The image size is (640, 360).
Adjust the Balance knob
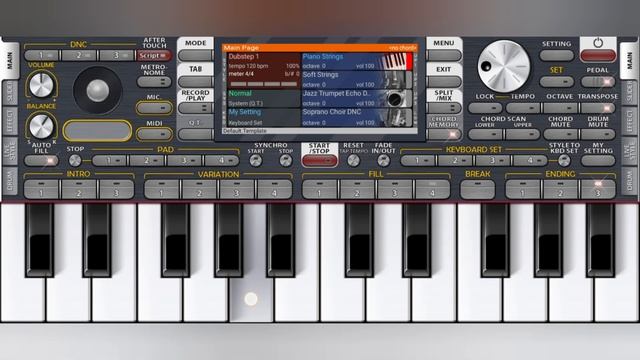(41, 126)
